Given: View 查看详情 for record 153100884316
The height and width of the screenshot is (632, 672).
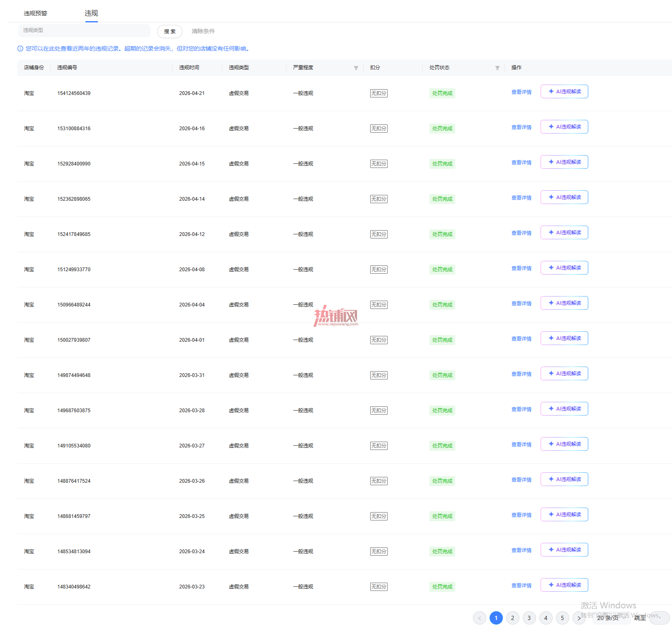Looking at the screenshot, I should [x=521, y=127].
